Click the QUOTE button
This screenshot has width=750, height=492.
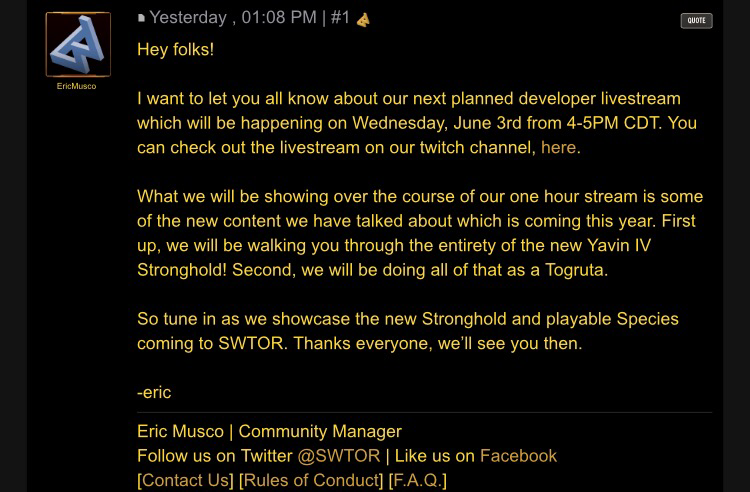(696, 21)
